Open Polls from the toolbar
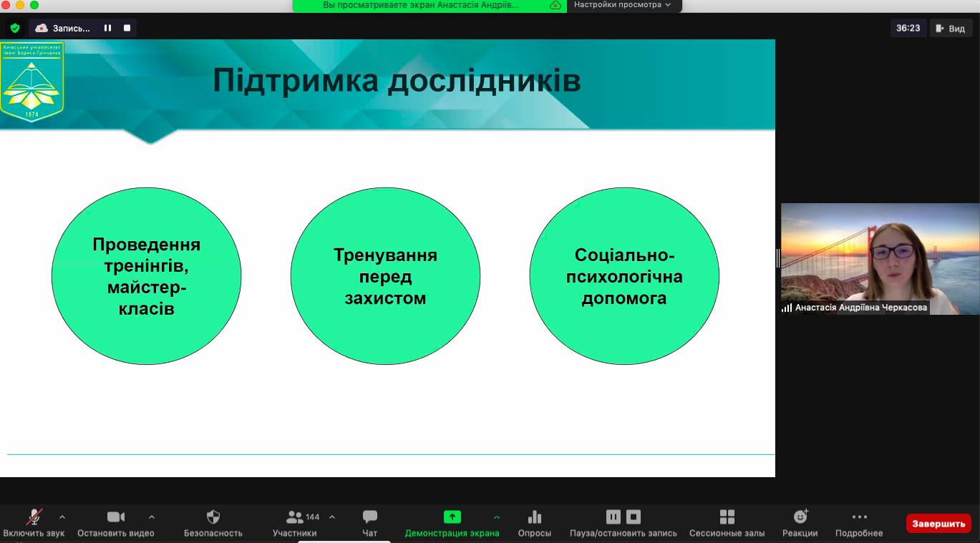The width and height of the screenshot is (980, 543). [x=534, y=517]
